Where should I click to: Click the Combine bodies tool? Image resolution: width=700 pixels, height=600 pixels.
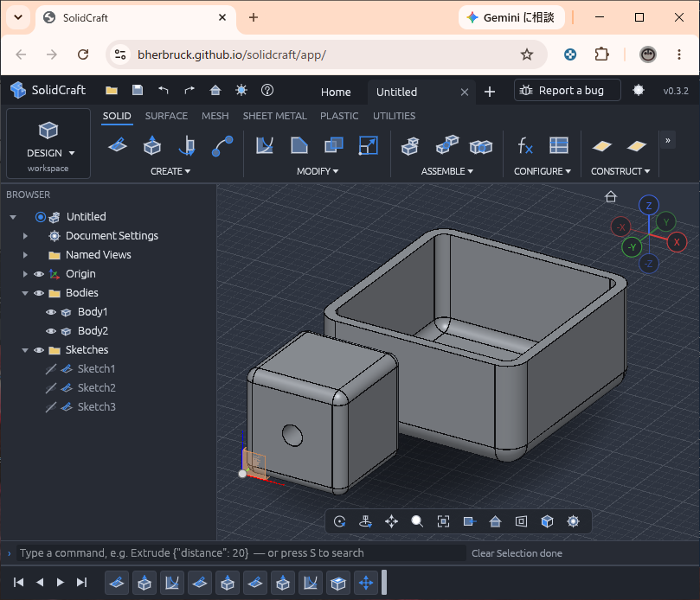(334, 145)
